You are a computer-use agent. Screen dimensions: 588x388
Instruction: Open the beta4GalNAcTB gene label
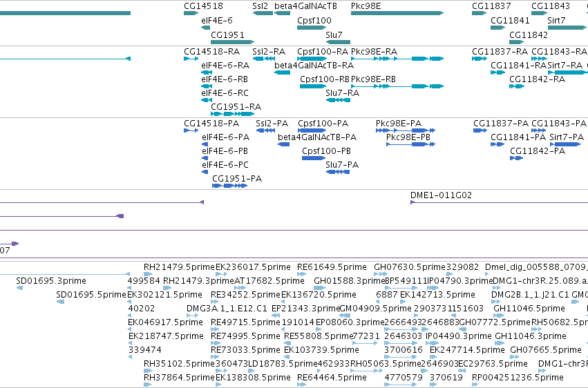pos(305,6)
